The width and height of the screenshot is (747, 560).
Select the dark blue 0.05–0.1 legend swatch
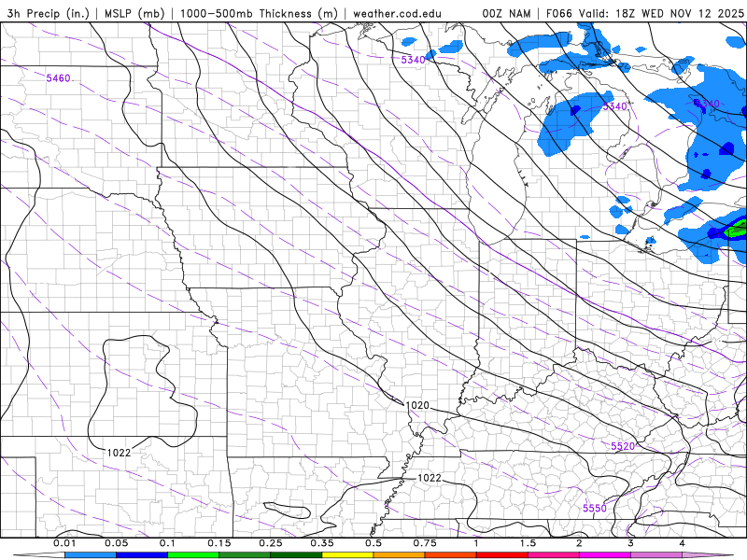[x=142, y=555]
